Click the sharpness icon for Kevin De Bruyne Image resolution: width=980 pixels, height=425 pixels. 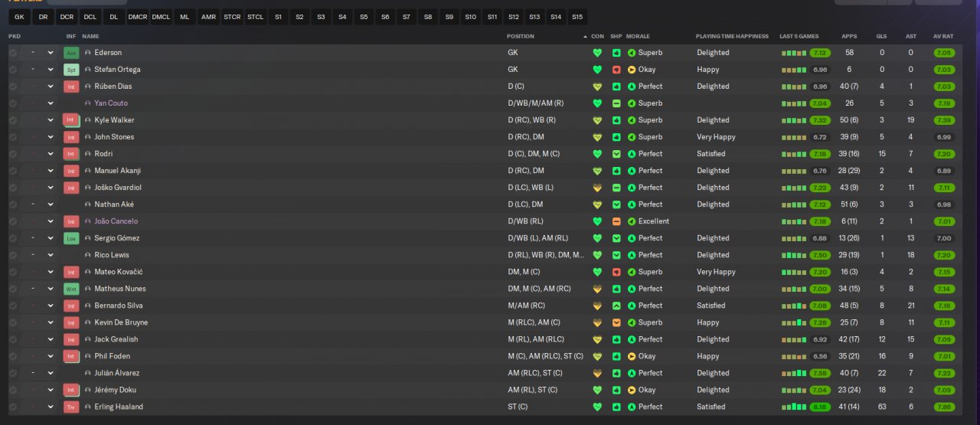pos(616,322)
